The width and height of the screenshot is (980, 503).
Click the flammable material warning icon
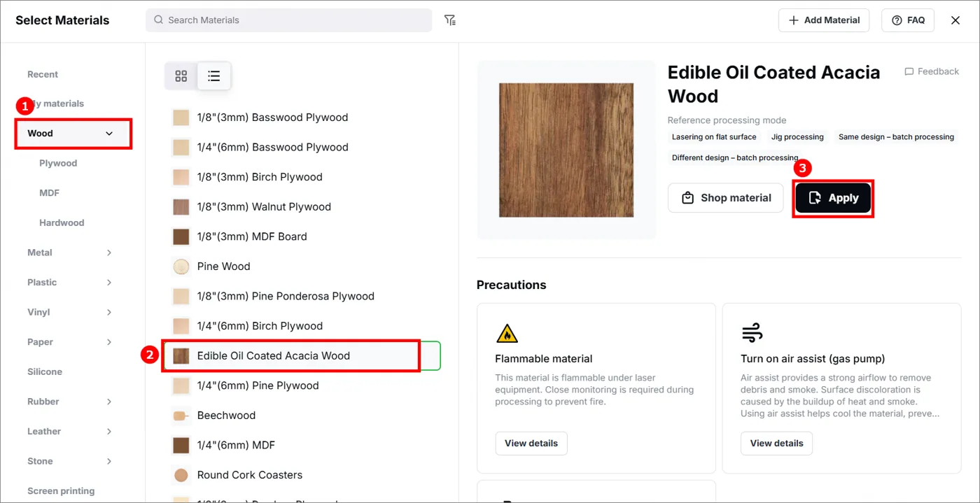507,333
